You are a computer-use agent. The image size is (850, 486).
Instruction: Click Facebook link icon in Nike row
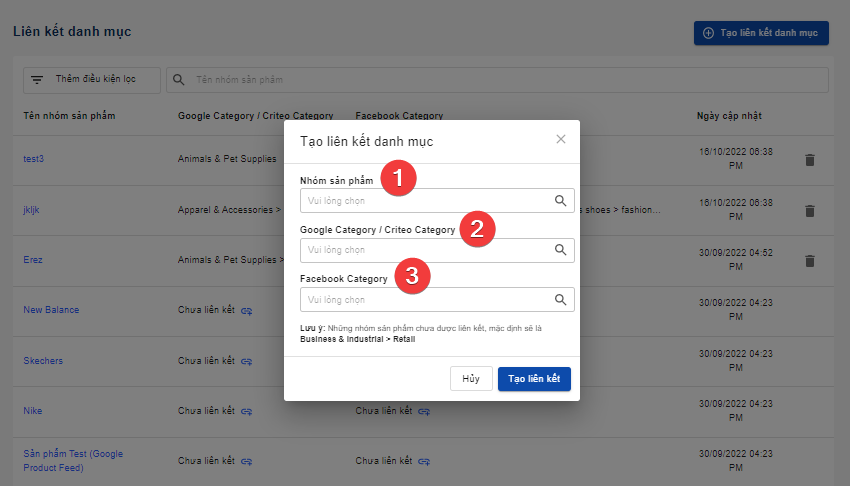click(424, 410)
